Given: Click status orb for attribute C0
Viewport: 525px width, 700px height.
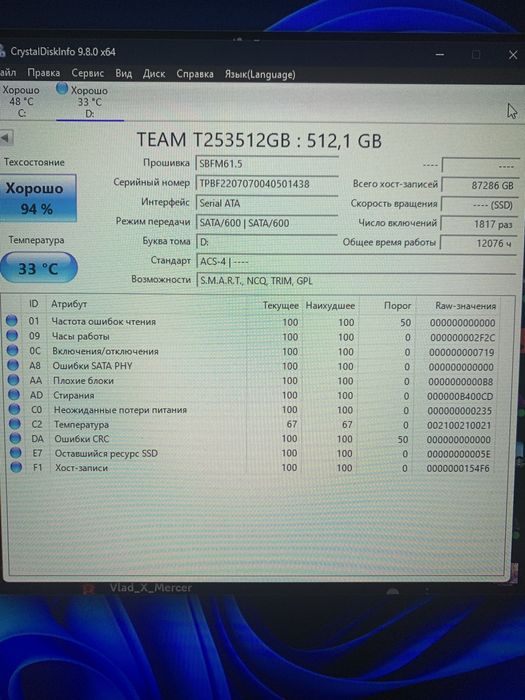Looking at the screenshot, I should [x=14, y=409].
